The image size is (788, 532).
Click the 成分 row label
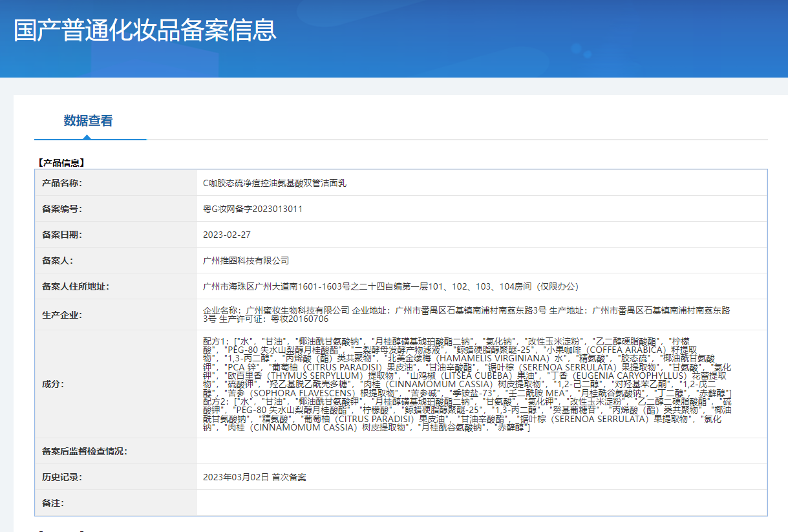[x=53, y=384]
